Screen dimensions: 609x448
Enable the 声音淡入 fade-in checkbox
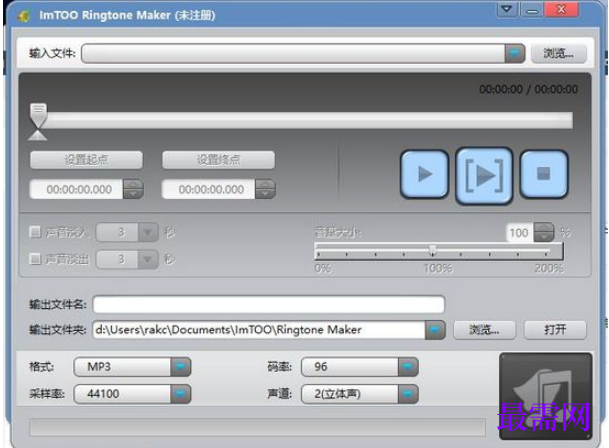[35, 232]
